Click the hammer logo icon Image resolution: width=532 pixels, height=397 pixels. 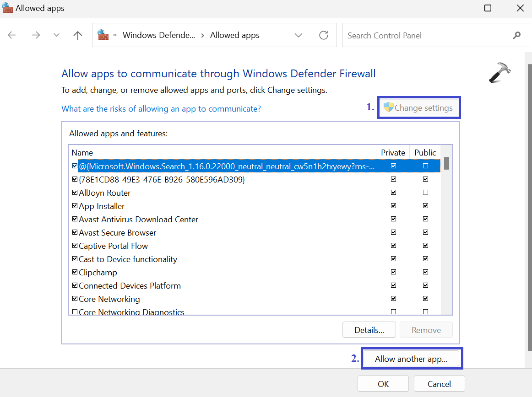pos(499,73)
